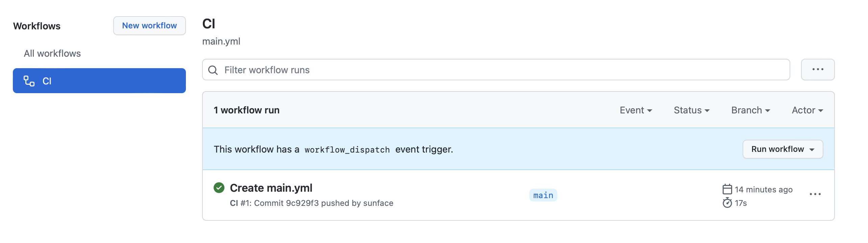Click the 14 minutes ago timestamp
The height and width of the screenshot is (243, 868).
click(764, 190)
